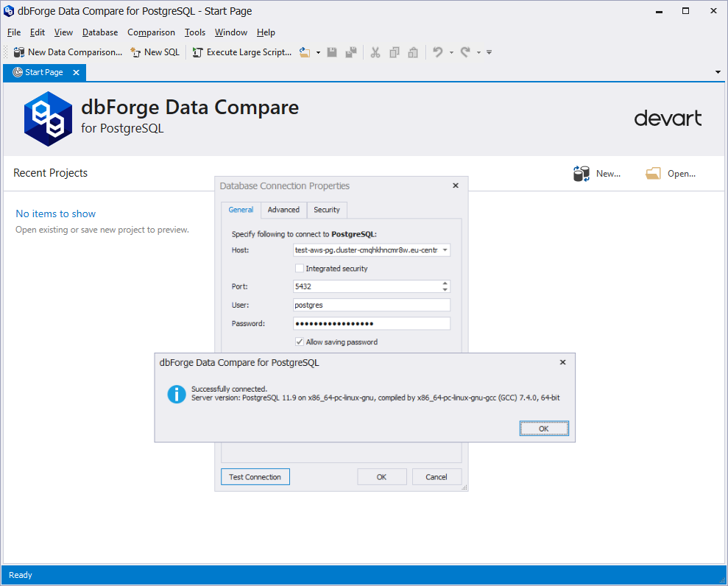Click the dbForge application icon in title bar

coord(9,11)
